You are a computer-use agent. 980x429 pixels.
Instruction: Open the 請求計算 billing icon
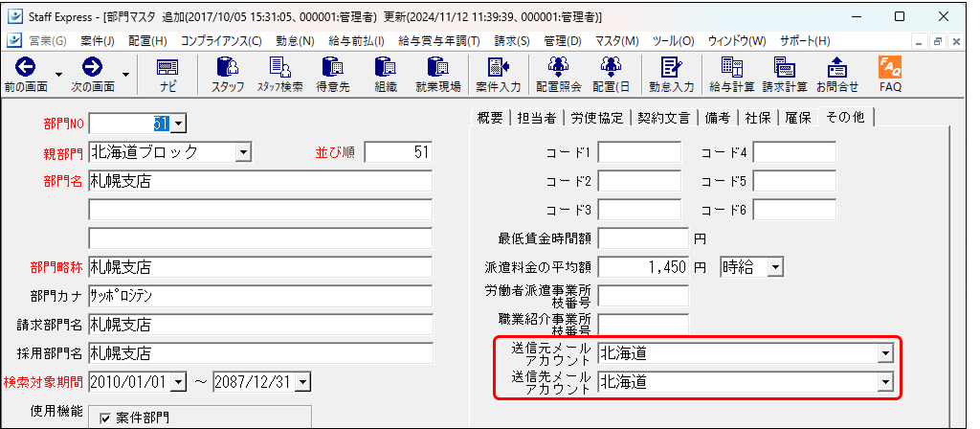pyautogui.click(x=785, y=68)
